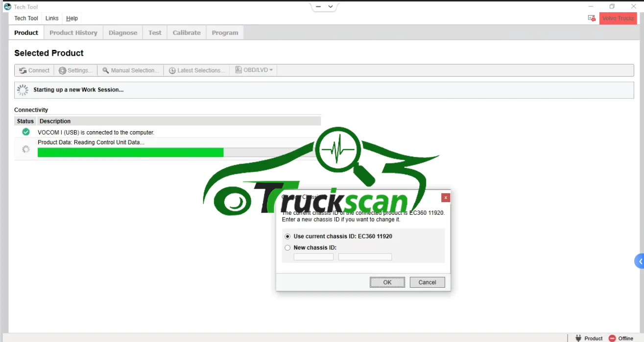
Task: Switch to the Test tab
Action: click(155, 33)
